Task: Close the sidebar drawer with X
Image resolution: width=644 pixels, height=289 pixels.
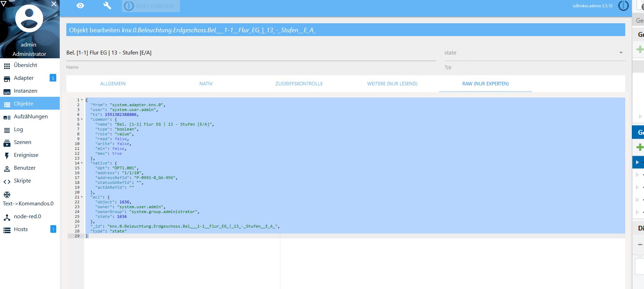Action: pos(54,4)
